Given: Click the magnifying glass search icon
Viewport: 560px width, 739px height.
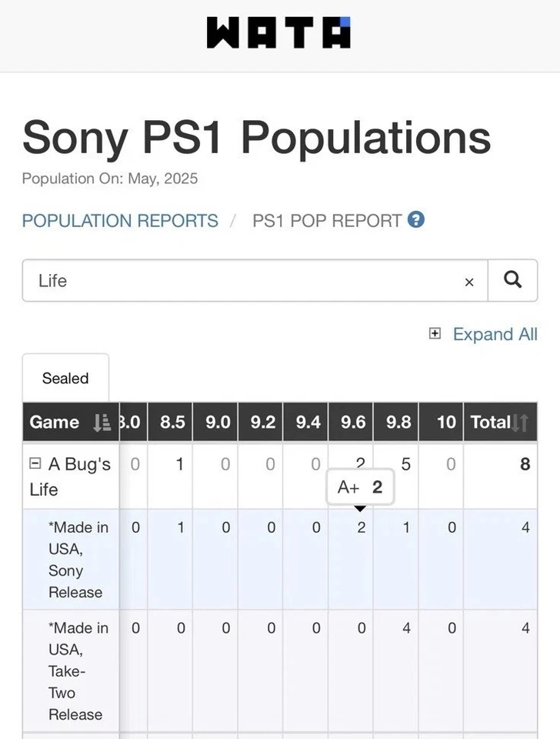Looking at the screenshot, I should (x=512, y=280).
